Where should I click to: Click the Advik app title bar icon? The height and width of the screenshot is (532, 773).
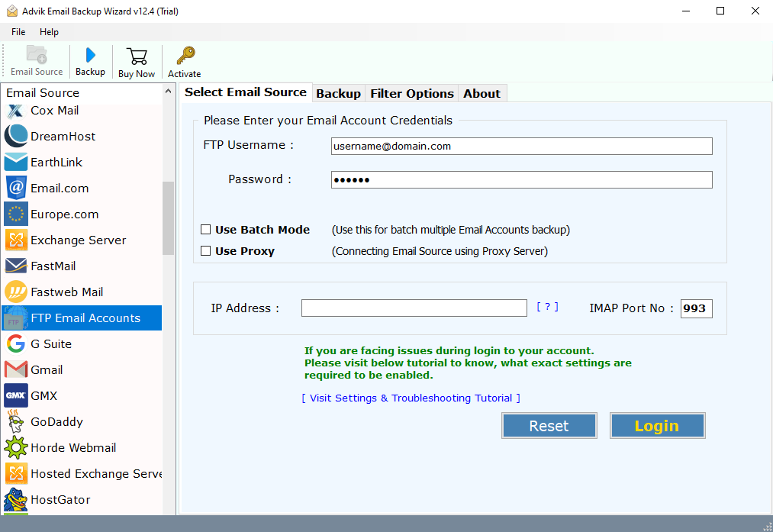[x=12, y=11]
